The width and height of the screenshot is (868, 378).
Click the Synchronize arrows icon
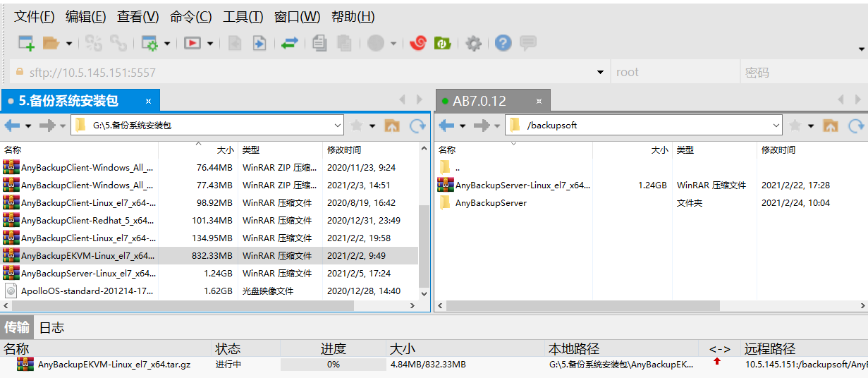289,43
